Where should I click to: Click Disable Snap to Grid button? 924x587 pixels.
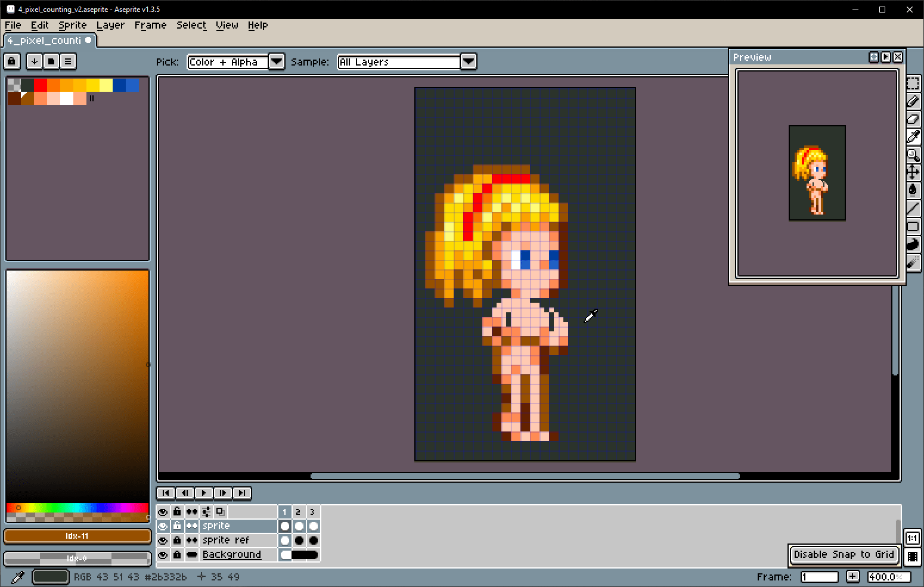point(843,554)
